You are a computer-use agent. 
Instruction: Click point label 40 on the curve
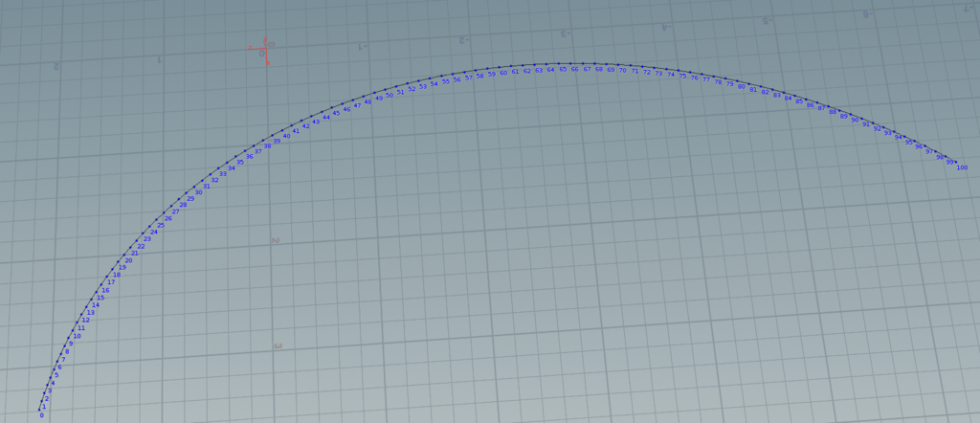pos(286,136)
